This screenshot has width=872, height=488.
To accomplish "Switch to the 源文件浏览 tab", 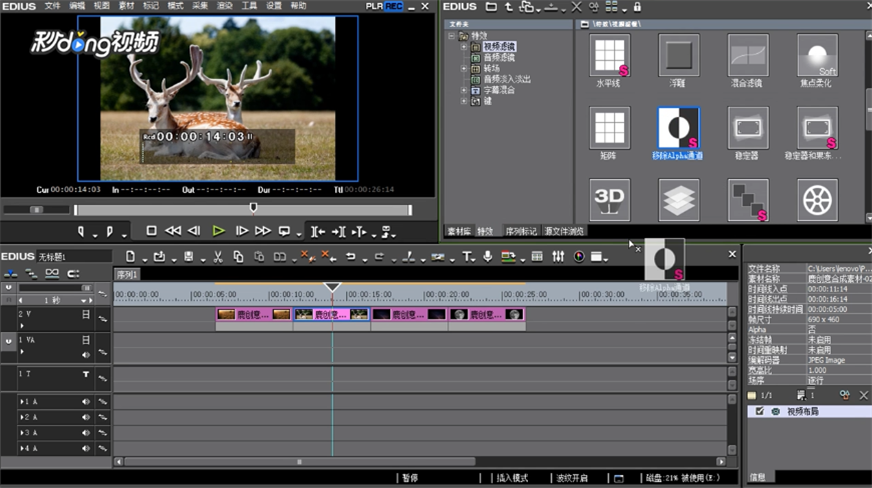I will (x=564, y=231).
